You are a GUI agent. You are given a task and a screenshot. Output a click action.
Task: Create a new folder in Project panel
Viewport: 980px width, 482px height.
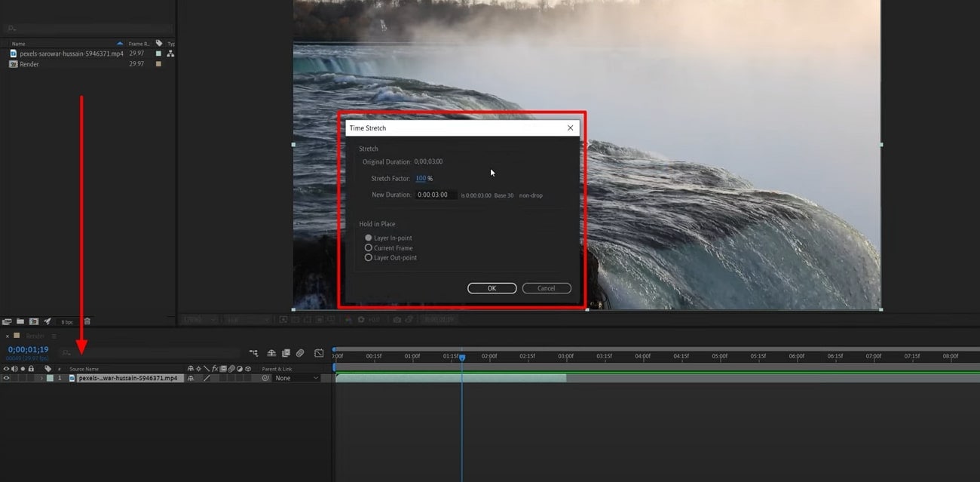click(x=20, y=321)
